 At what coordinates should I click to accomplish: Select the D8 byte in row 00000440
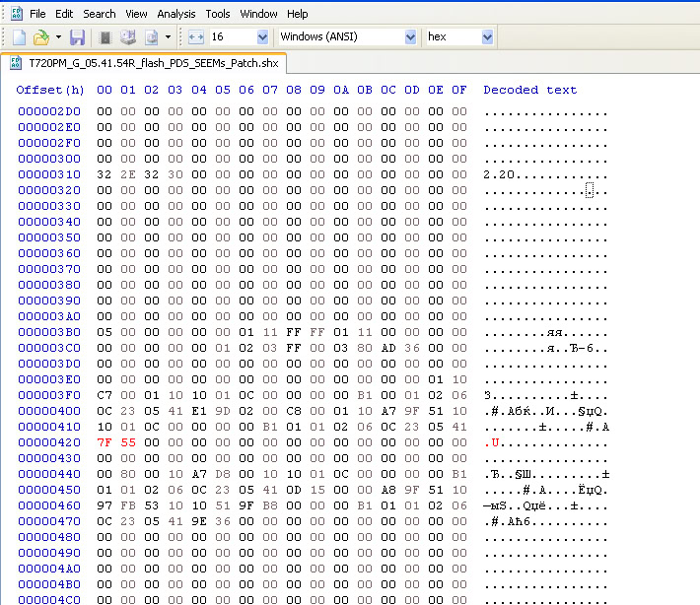[x=223, y=474]
